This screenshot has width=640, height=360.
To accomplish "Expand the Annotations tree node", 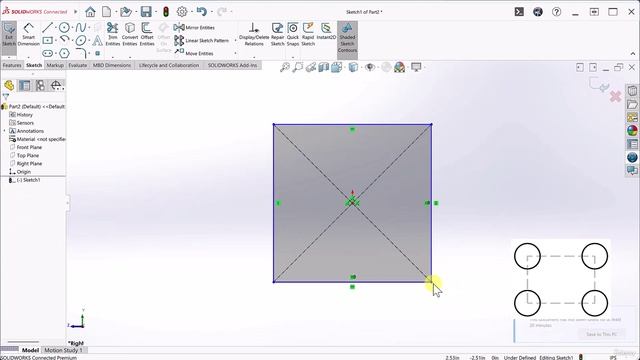I will point(4,131).
